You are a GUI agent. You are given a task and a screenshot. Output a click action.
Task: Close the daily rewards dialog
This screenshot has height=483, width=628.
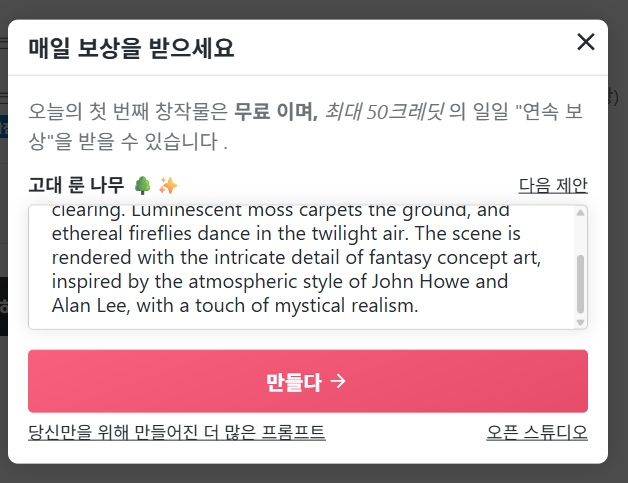(585, 42)
